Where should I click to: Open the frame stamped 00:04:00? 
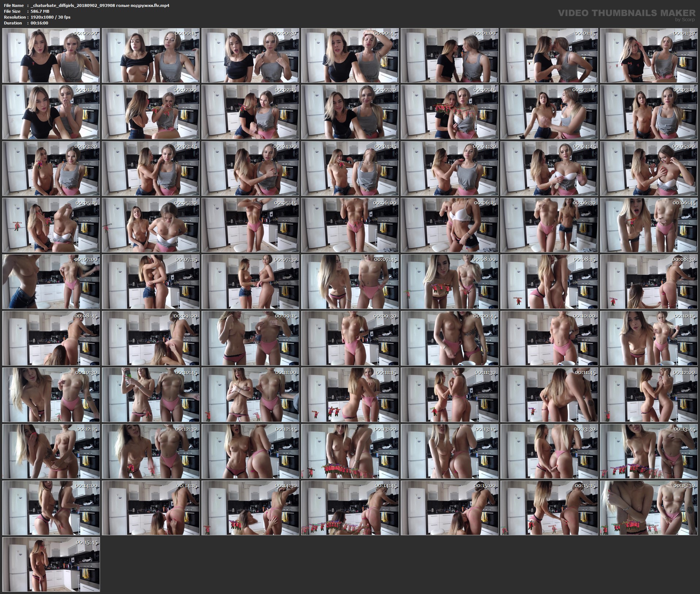(x=250, y=169)
